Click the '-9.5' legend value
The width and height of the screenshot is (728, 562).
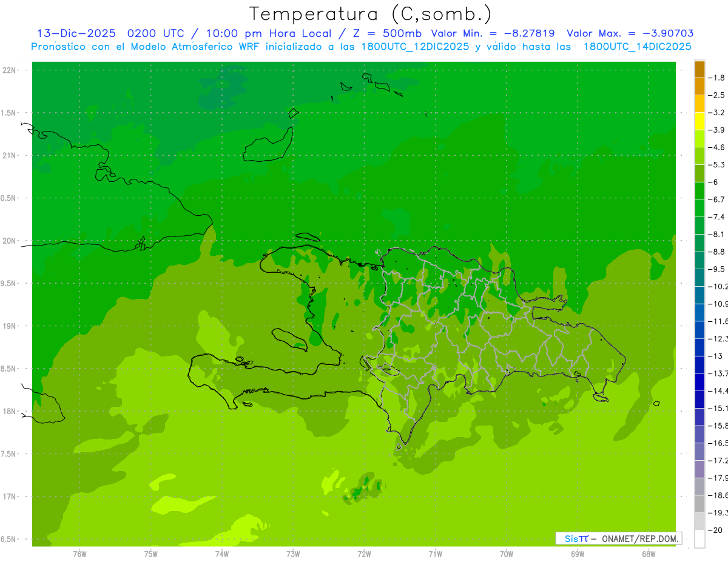point(718,269)
